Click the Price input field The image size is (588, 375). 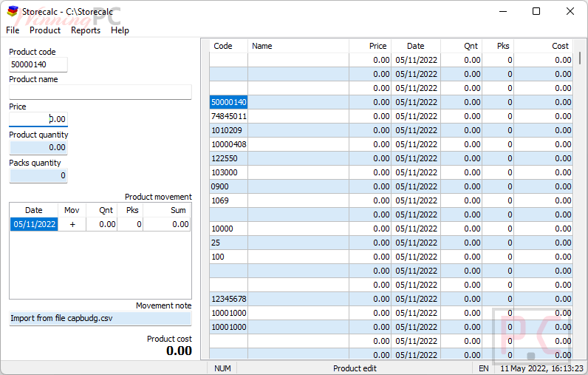pyautogui.click(x=38, y=119)
